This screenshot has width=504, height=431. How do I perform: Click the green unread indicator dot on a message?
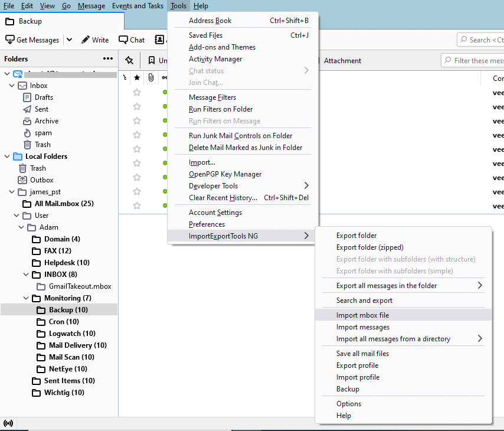[x=163, y=92]
